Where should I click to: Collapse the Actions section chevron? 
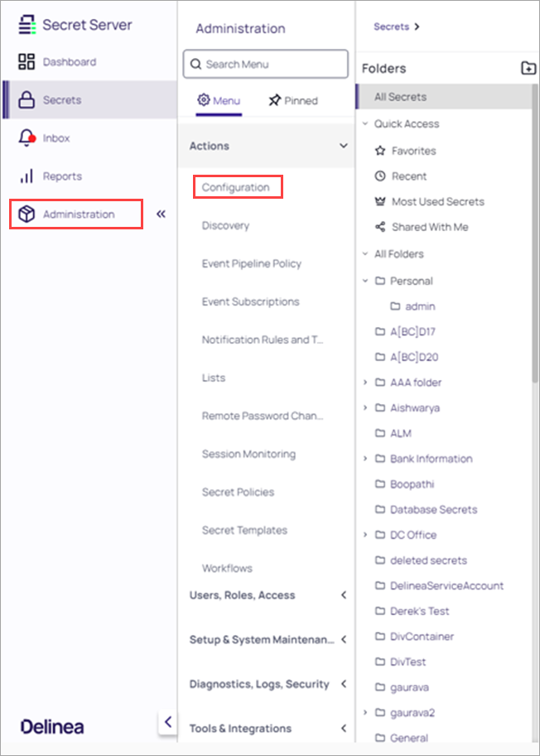(x=344, y=146)
